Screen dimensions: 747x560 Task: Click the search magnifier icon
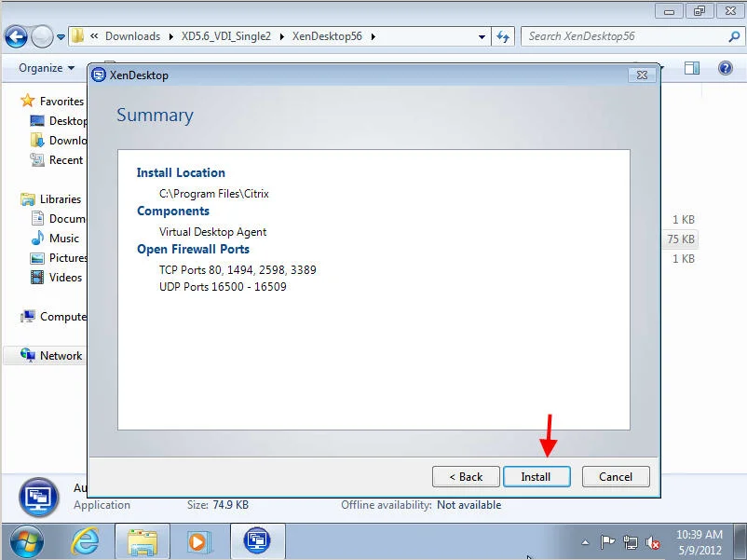click(734, 36)
